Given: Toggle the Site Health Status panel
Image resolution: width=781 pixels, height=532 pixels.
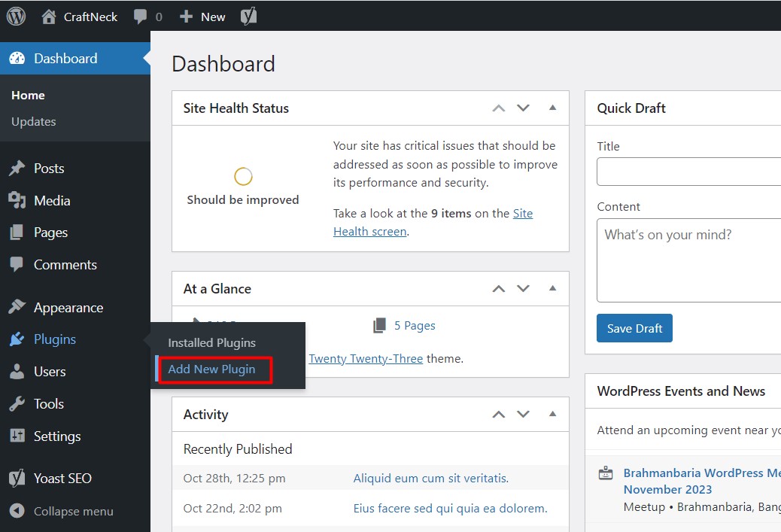Looking at the screenshot, I should (x=552, y=108).
